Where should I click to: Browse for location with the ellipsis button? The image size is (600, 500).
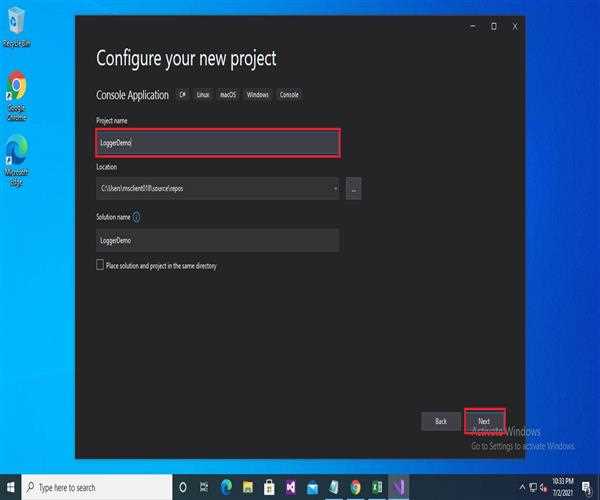pyautogui.click(x=353, y=188)
